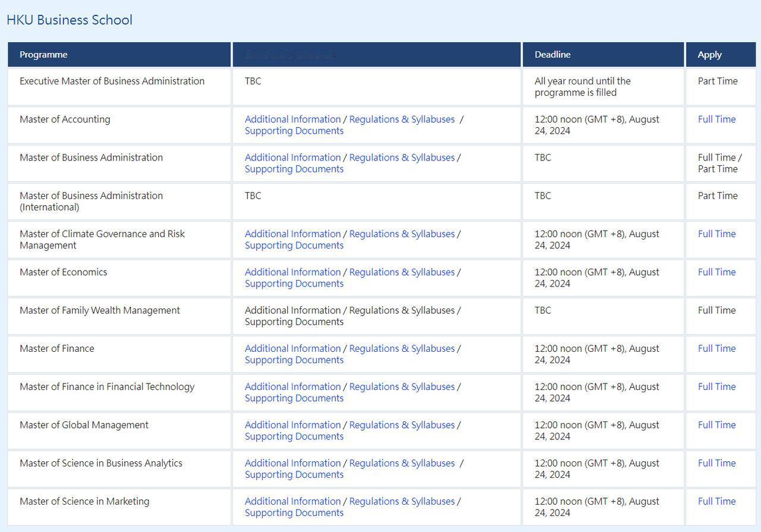Click the Master of Family Wealth Management cell
The width and height of the screenshot is (761, 532).
tap(119, 316)
